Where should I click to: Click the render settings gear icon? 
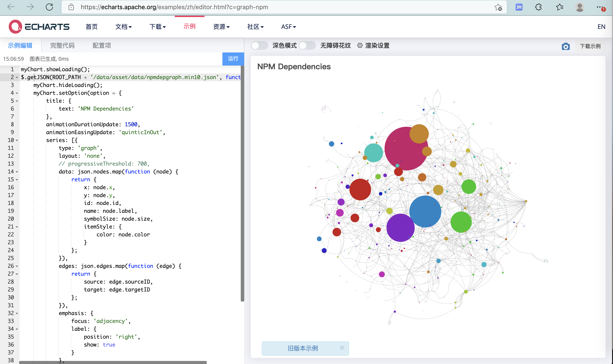(360, 45)
